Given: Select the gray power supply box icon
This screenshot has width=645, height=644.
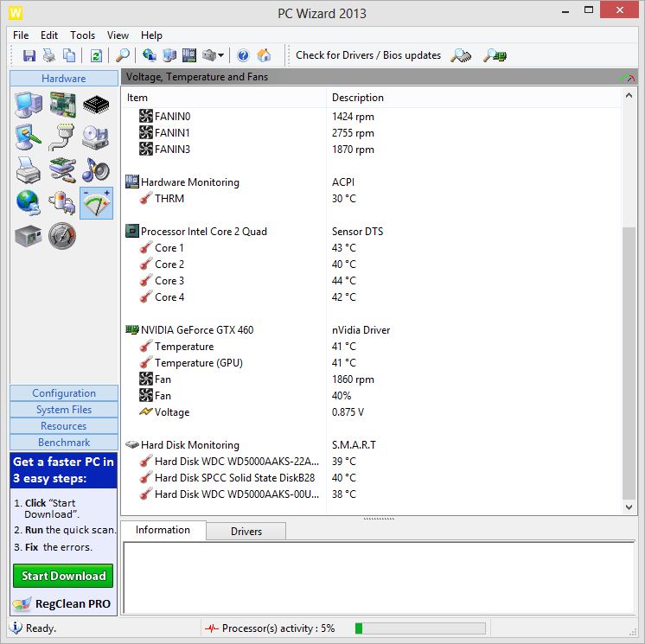Looking at the screenshot, I should 29,236.
